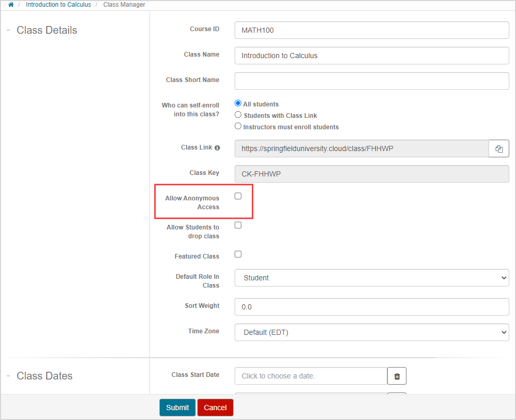Open the Default Role In Class dropdown

click(x=371, y=278)
